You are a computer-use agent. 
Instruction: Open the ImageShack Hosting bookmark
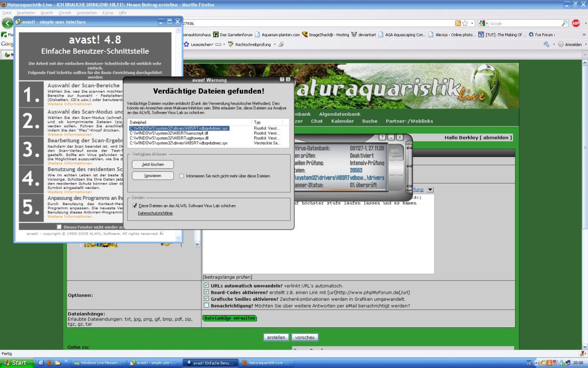point(325,35)
